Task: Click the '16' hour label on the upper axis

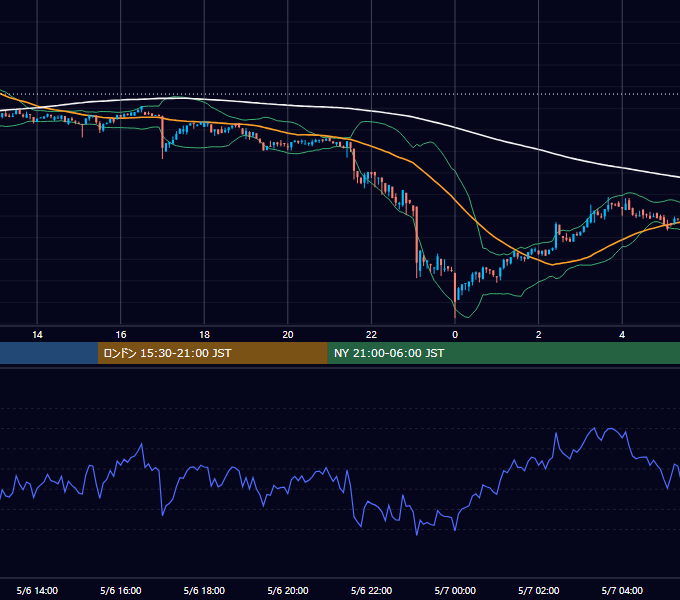Action: tap(121, 335)
